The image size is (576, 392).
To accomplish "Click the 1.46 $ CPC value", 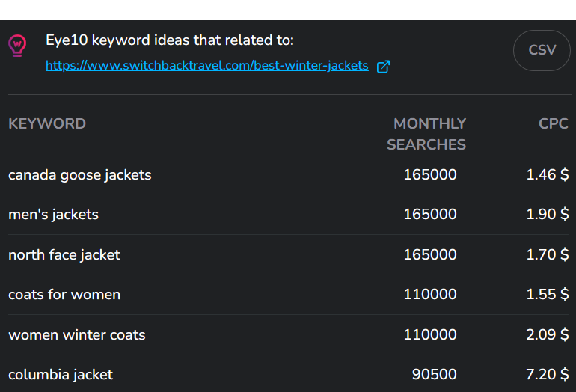I will 547,175.
